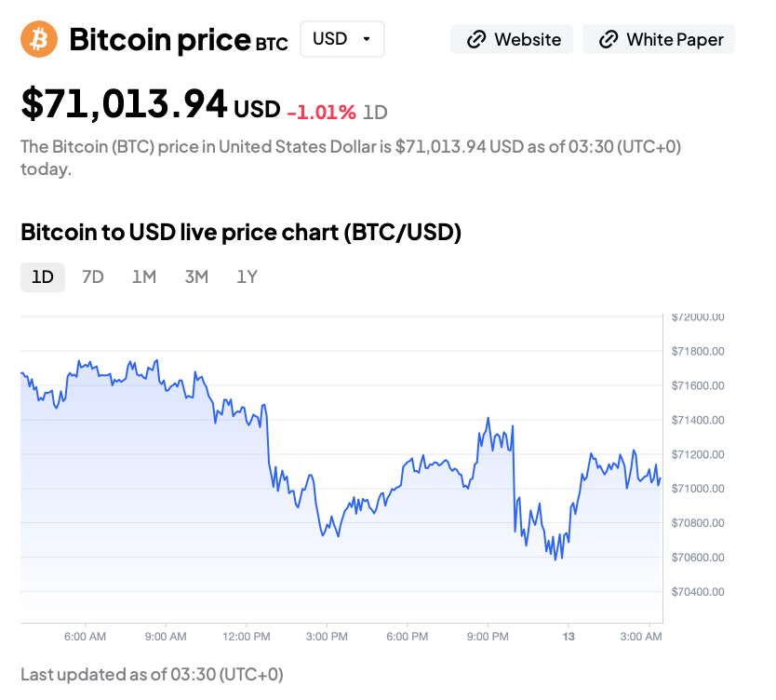Click the Bitcoin price heading
The height and width of the screenshot is (700, 776).
pos(159,40)
